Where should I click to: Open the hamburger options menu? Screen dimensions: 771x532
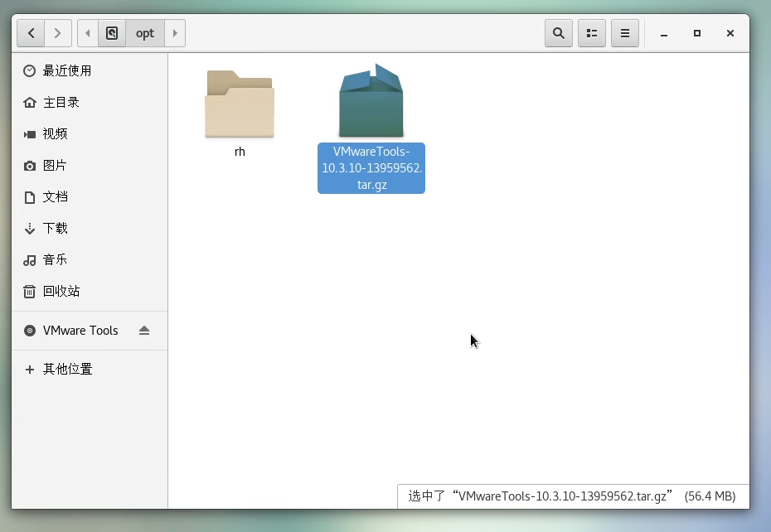coord(625,33)
